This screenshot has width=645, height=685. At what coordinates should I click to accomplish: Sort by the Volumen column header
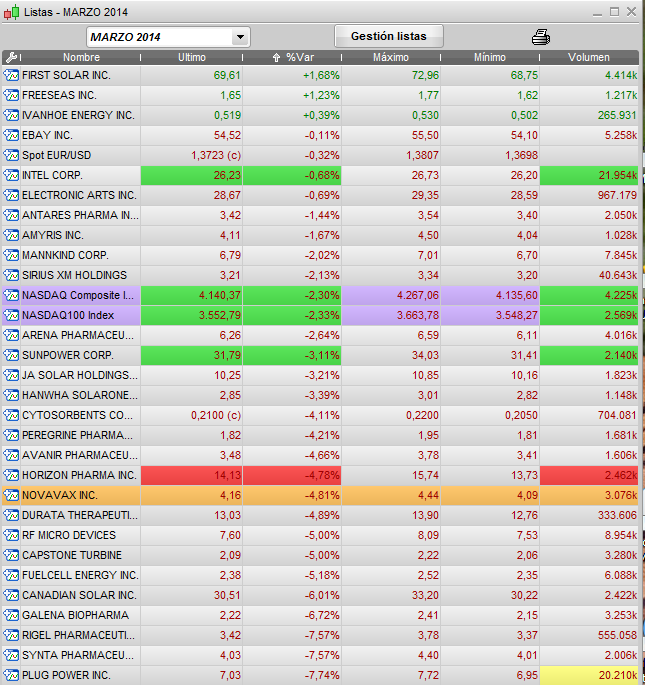[x=589, y=57]
